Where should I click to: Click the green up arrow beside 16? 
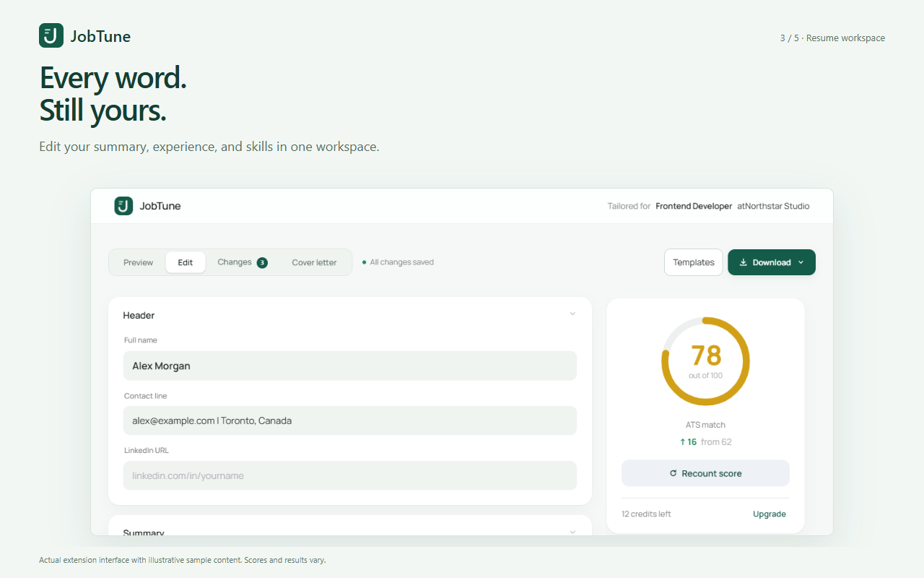pos(682,441)
